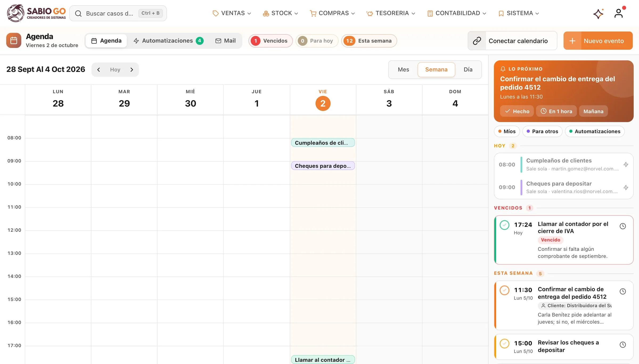Click Conectar calendario button
The width and height of the screenshot is (639, 364).
point(512,41)
